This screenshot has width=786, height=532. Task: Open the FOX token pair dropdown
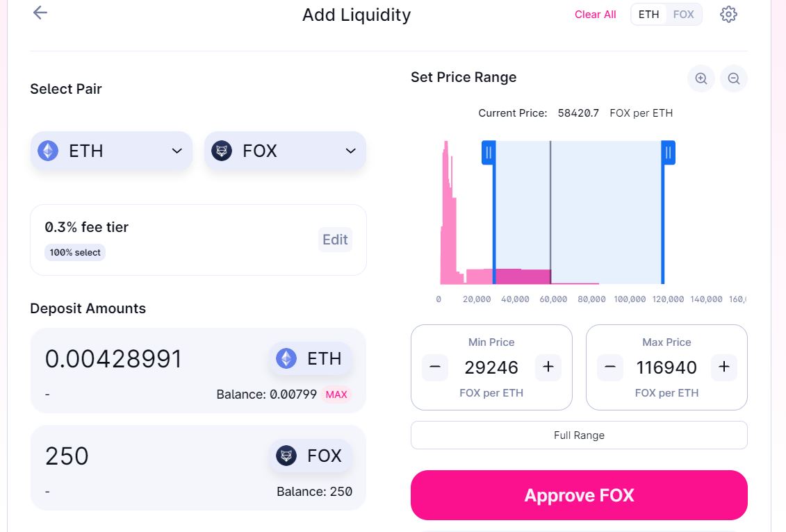pos(285,151)
